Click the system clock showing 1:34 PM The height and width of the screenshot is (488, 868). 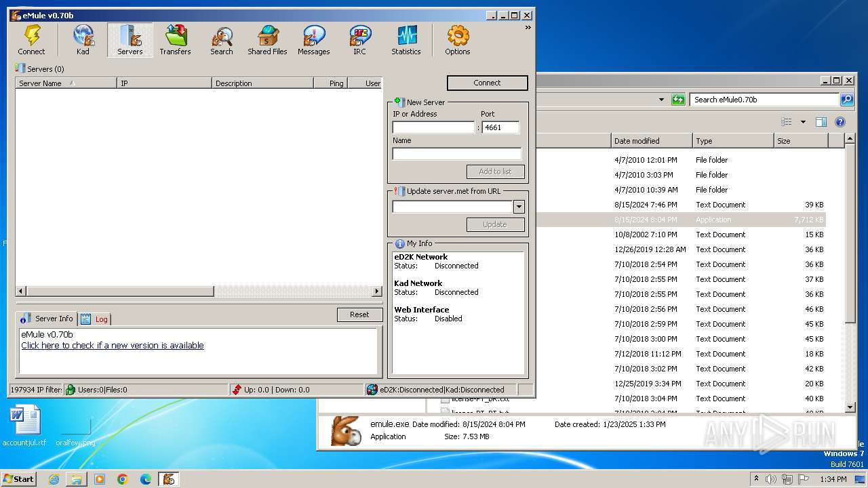coord(833,479)
